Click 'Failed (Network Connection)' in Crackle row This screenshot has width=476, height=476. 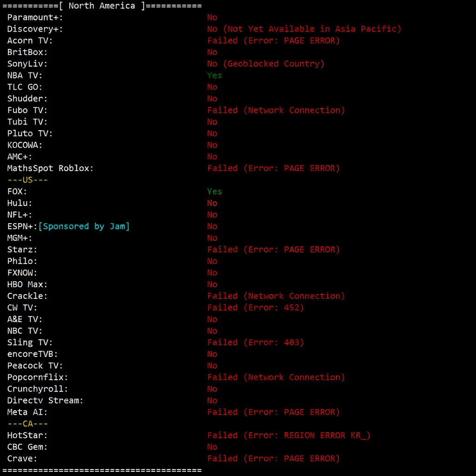pyautogui.click(x=276, y=296)
